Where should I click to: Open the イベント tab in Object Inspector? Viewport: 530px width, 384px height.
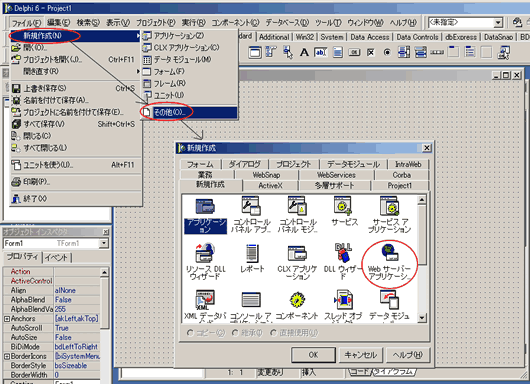point(57,258)
